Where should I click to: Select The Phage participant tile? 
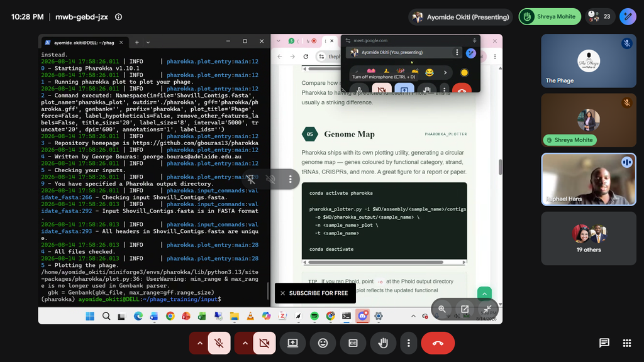pos(589,61)
